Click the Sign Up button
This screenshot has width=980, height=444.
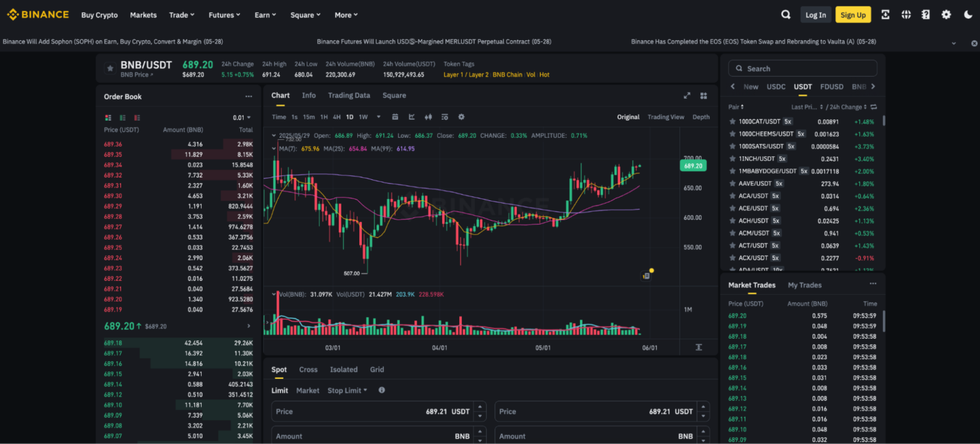[853, 14]
